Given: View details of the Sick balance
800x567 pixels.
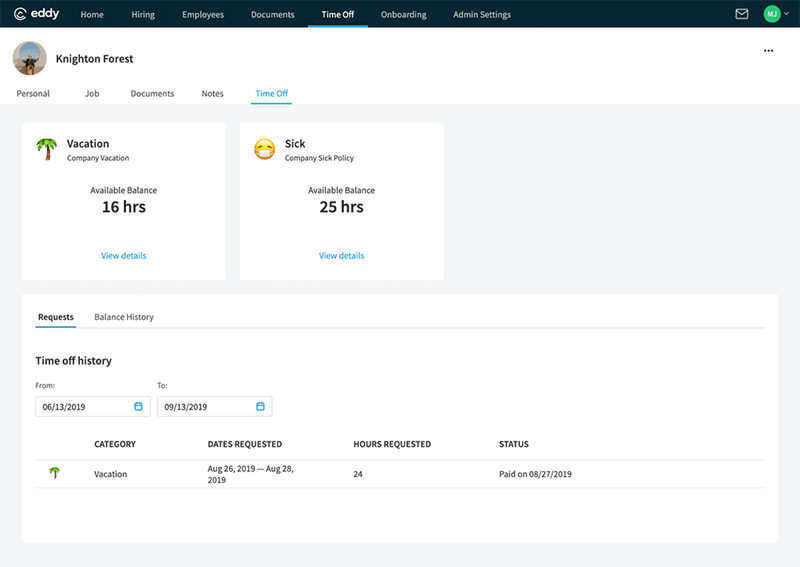Looking at the screenshot, I should 341,256.
